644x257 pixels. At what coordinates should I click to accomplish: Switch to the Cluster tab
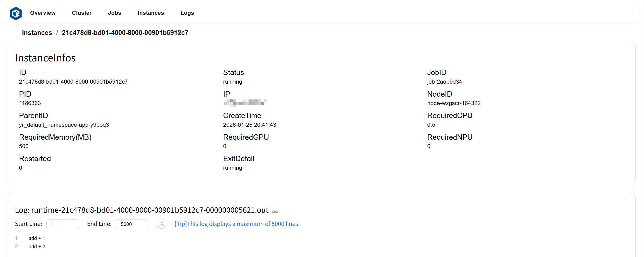[x=81, y=13]
